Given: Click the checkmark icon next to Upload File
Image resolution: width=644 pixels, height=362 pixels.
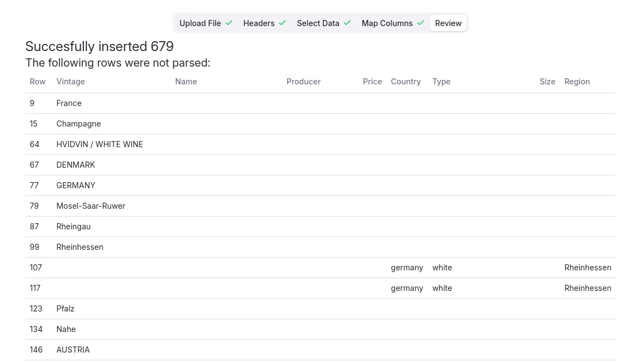Looking at the screenshot, I should [x=229, y=23].
